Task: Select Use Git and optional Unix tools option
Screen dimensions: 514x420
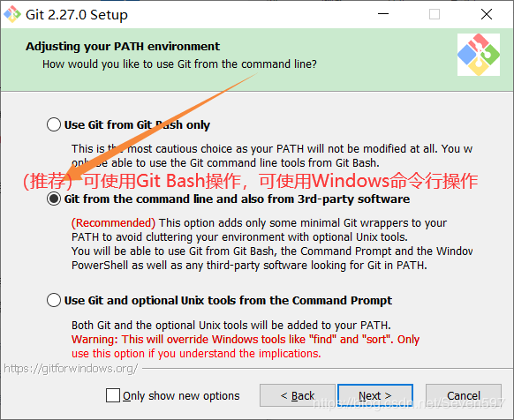Action: click(x=54, y=300)
